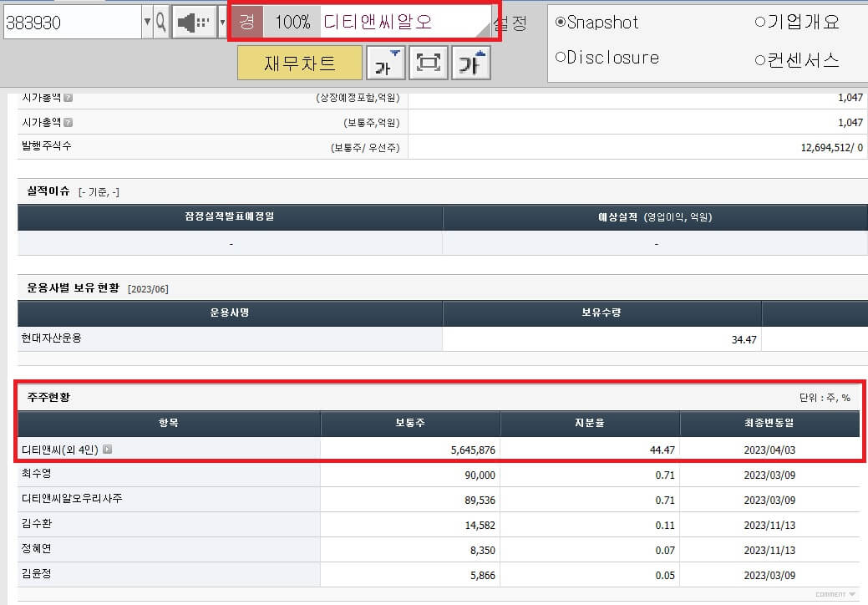Click the 34.47 holding quantity value

click(x=744, y=340)
